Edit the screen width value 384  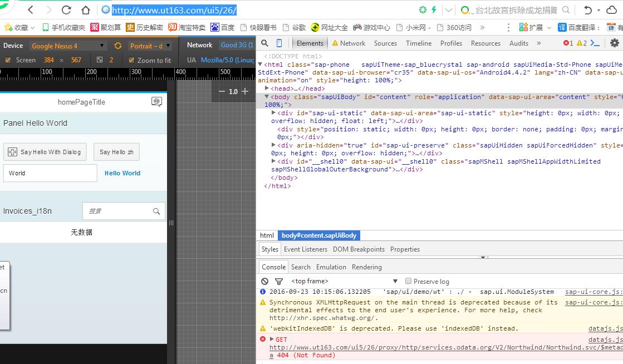(x=49, y=60)
